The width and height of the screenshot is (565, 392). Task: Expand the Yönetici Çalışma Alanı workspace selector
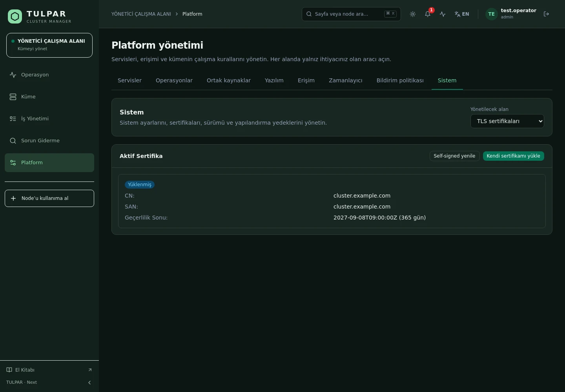tap(49, 45)
